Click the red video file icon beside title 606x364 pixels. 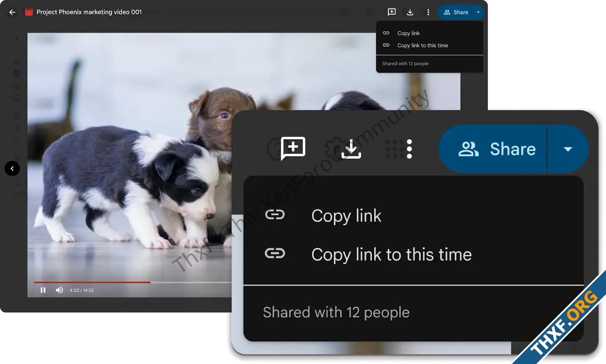pos(29,12)
